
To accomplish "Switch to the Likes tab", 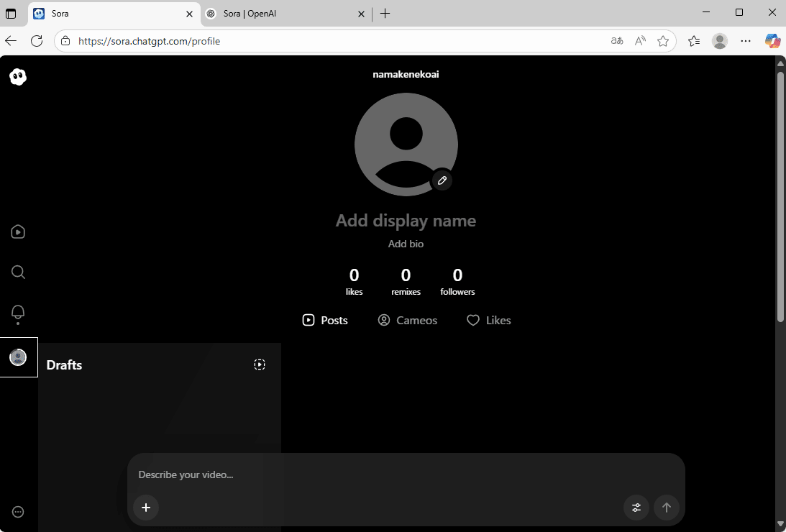I will [x=488, y=320].
